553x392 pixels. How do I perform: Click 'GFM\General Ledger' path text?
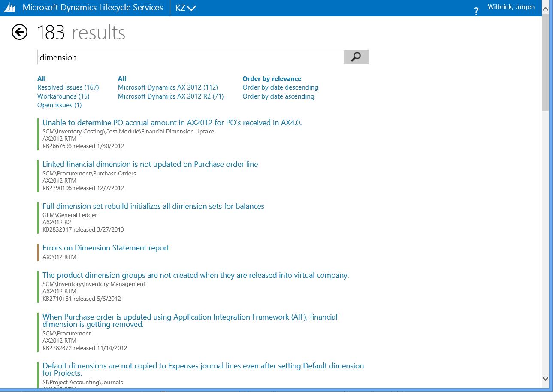[70, 215]
